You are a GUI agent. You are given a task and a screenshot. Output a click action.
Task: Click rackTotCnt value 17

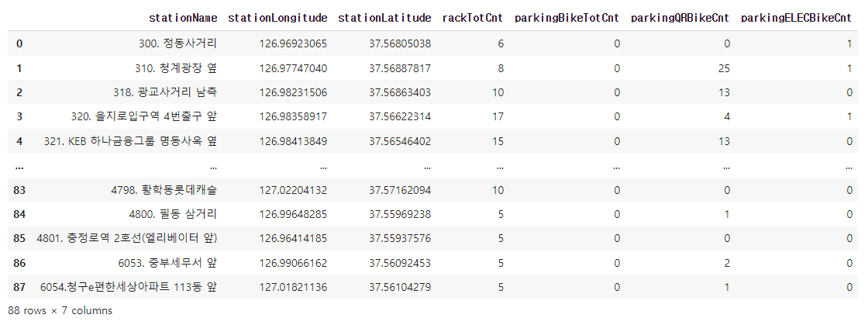tap(498, 117)
